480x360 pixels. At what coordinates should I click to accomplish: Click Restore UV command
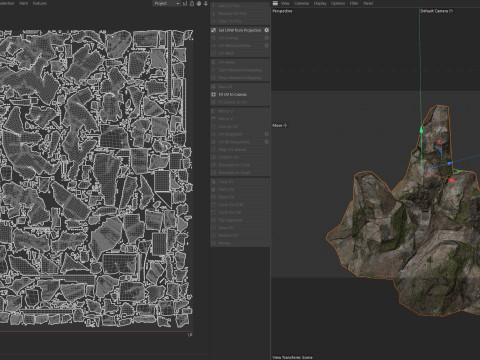[x=240, y=235]
